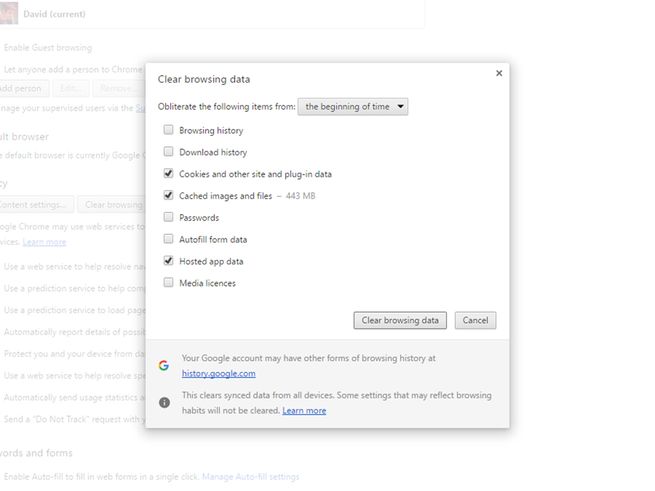
Task: Open the time range dropdown
Action: pyautogui.click(x=353, y=106)
